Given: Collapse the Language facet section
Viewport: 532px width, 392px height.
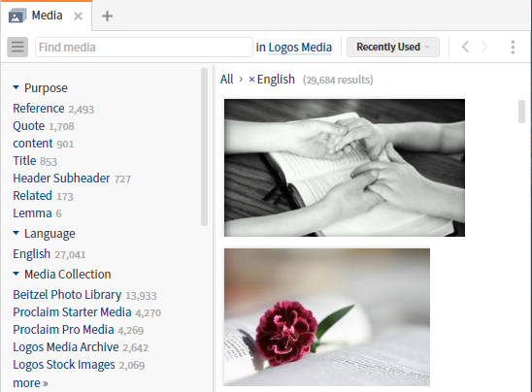Looking at the screenshot, I should tap(16, 233).
